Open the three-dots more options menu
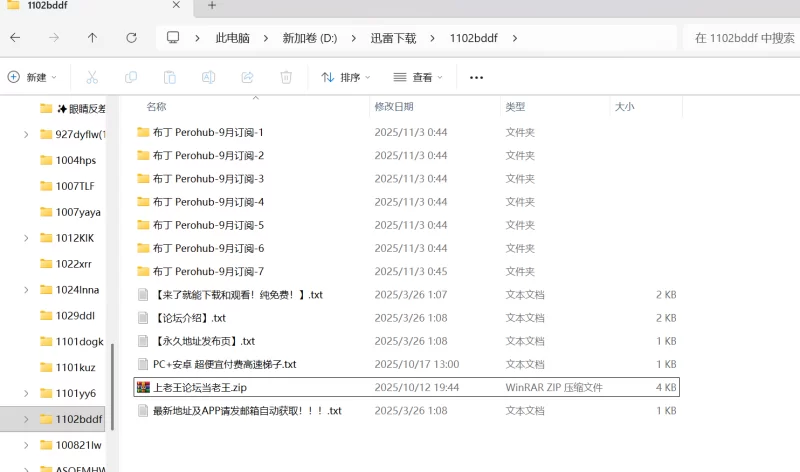 pyautogui.click(x=476, y=77)
